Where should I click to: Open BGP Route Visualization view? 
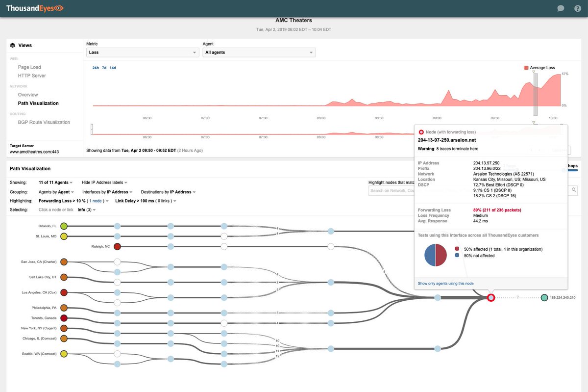(x=44, y=122)
